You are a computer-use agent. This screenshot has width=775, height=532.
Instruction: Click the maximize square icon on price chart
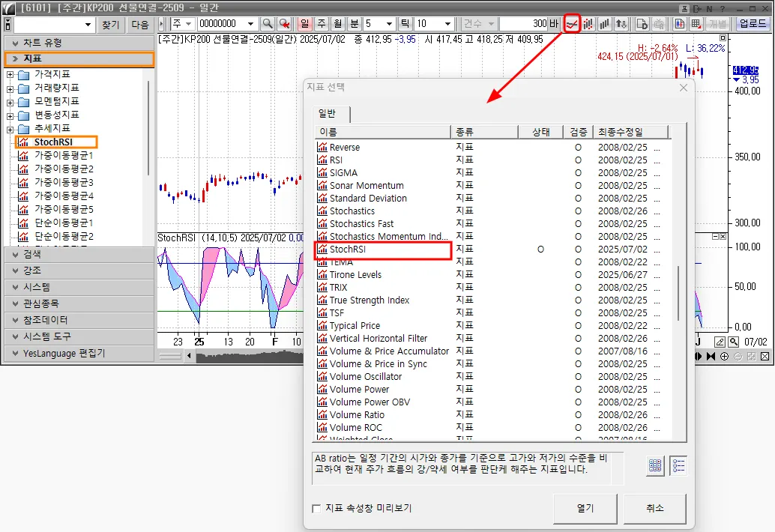coord(723,37)
